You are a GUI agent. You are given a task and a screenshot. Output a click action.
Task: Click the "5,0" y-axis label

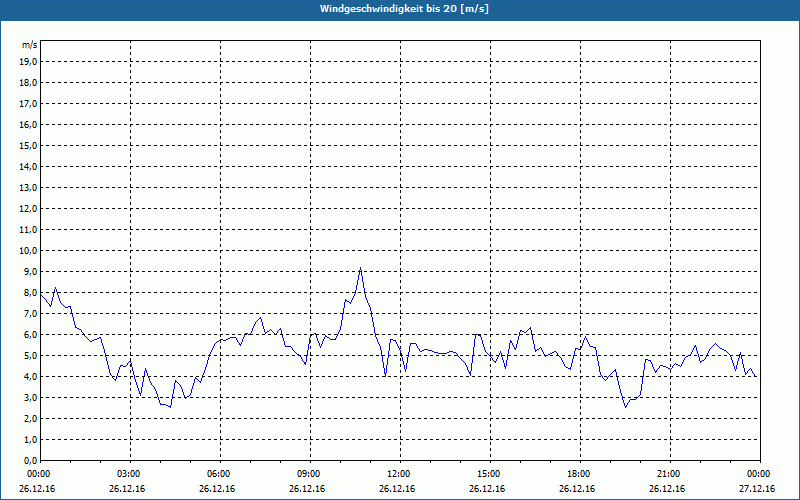point(30,356)
